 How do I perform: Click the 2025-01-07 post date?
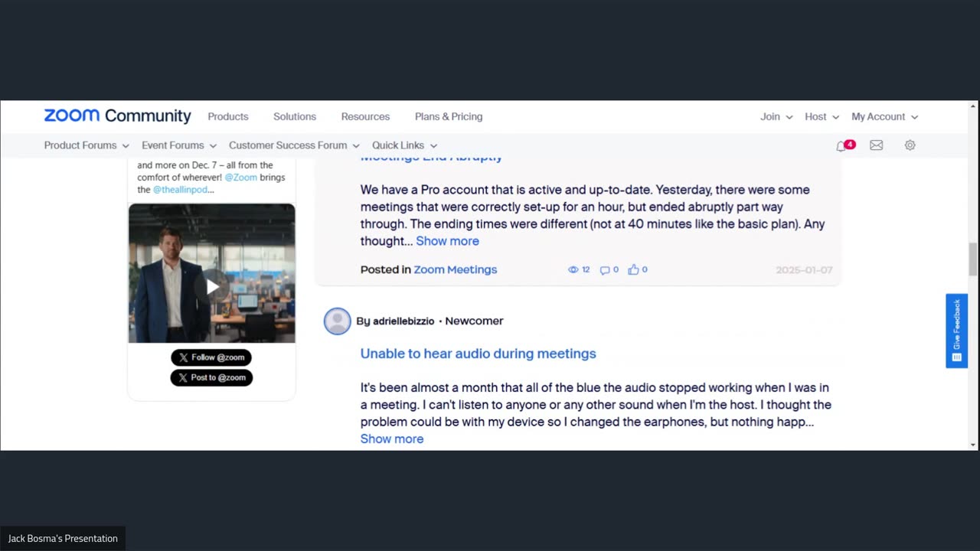pos(804,269)
